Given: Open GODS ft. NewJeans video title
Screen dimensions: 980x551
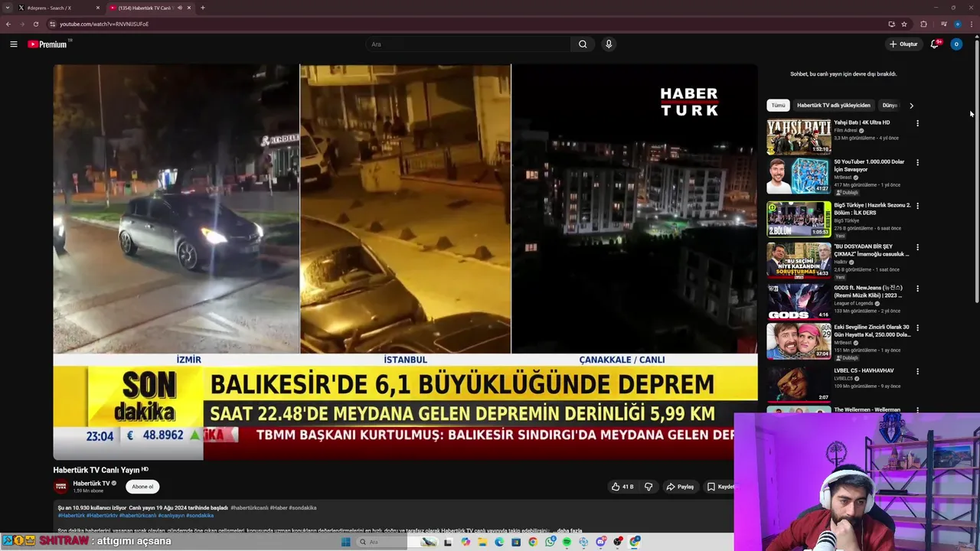Looking at the screenshot, I should point(868,292).
